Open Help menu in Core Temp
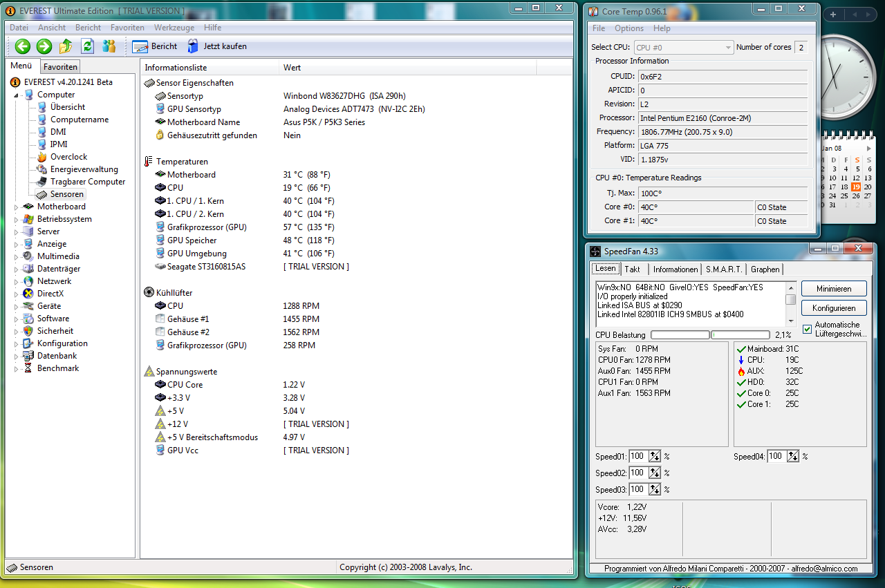885x588 pixels. point(662,28)
